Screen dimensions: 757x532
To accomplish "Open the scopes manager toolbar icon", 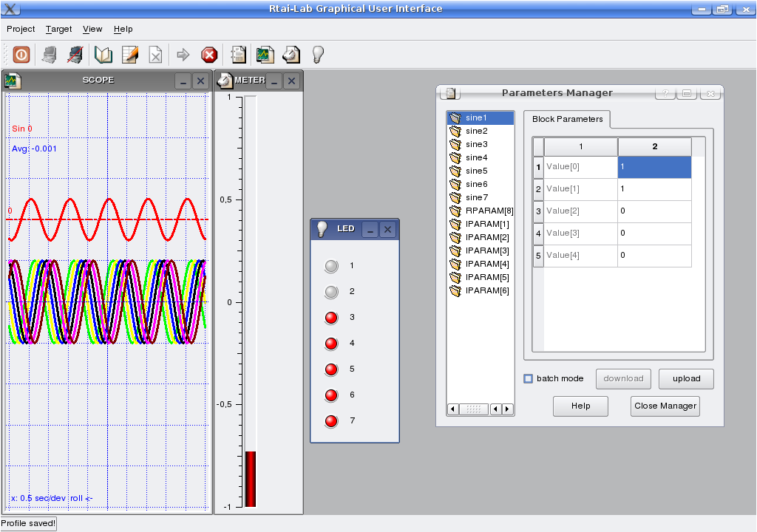I will (265, 54).
